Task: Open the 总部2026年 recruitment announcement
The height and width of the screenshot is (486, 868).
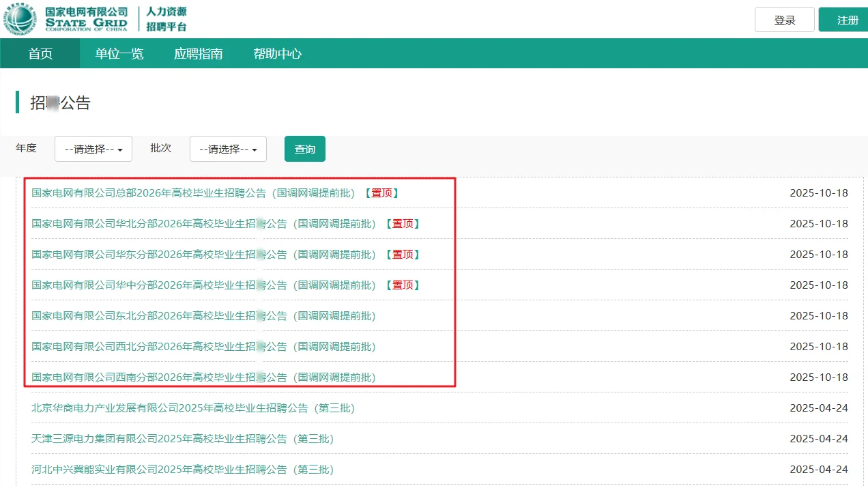Action: tap(193, 193)
